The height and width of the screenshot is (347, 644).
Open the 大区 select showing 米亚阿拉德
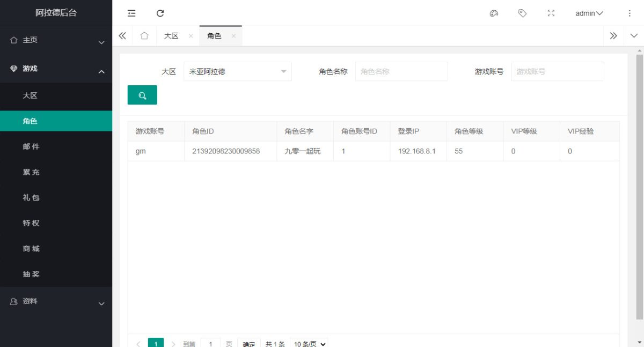(238, 71)
